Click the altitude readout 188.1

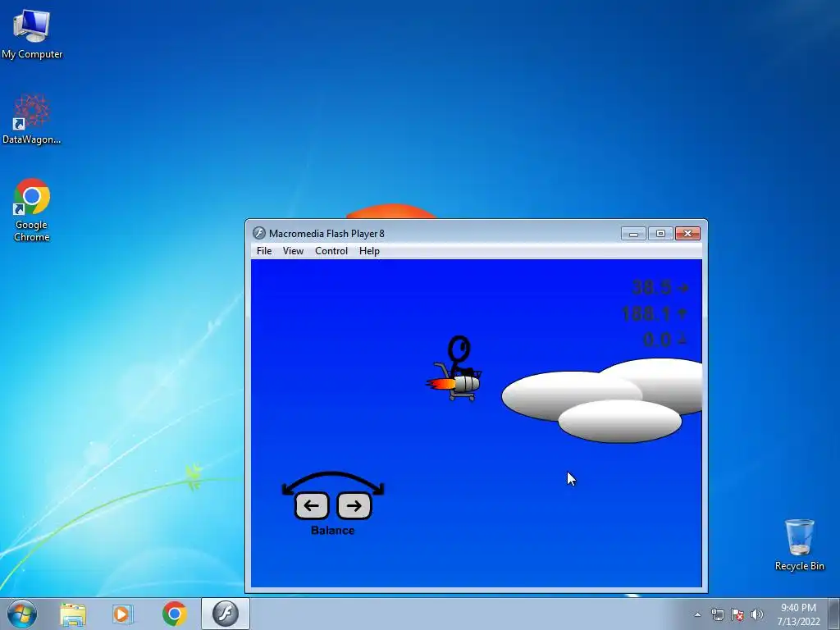[x=646, y=313]
